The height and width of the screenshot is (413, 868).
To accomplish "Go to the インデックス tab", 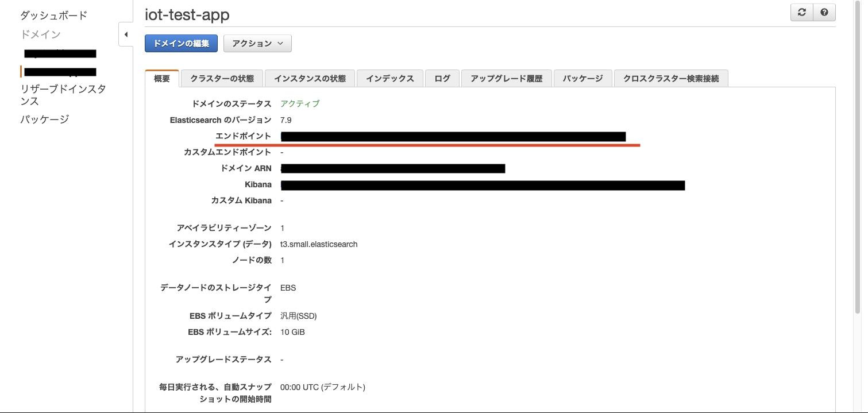I will pos(390,79).
